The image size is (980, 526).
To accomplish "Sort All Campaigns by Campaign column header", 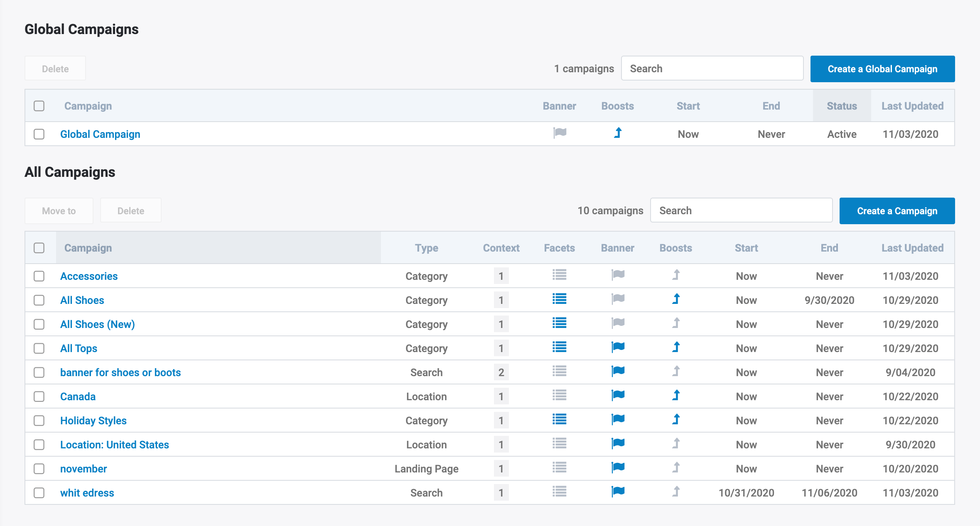I will 88,248.
